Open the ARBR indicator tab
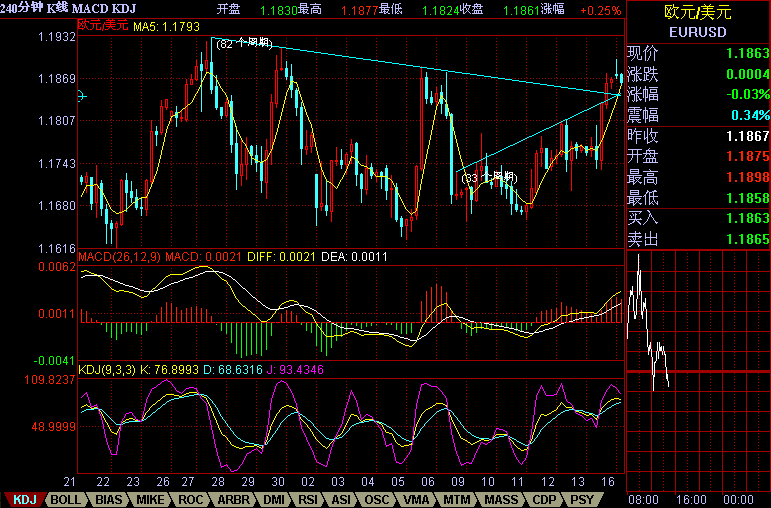Screen dimensions: 771x508 click(233, 500)
